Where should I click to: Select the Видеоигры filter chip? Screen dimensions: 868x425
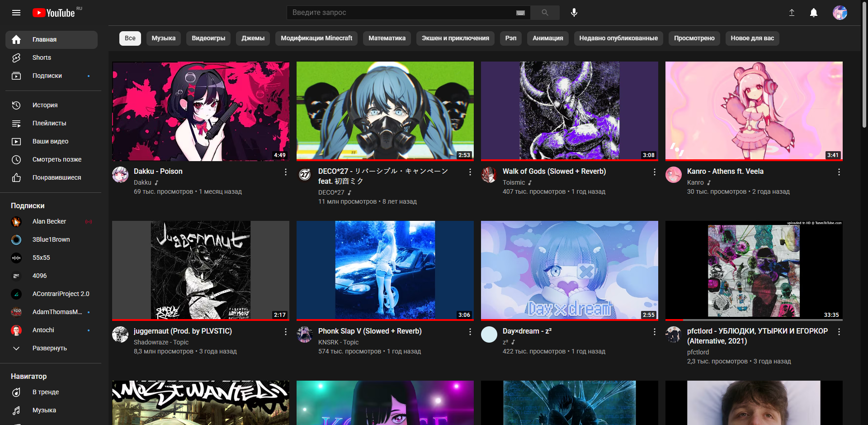[208, 38]
